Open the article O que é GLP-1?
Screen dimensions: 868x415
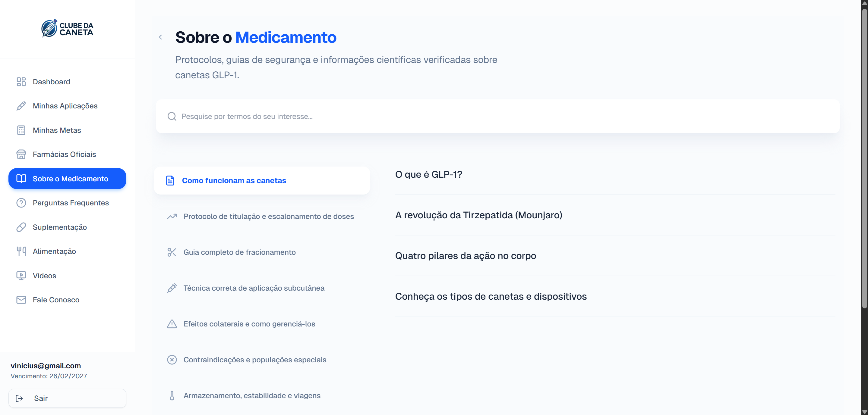click(x=428, y=174)
